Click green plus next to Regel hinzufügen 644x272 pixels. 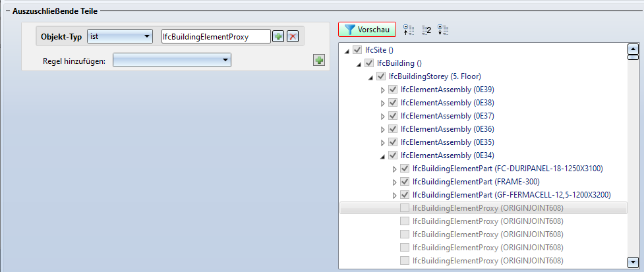(x=319, y=61)
